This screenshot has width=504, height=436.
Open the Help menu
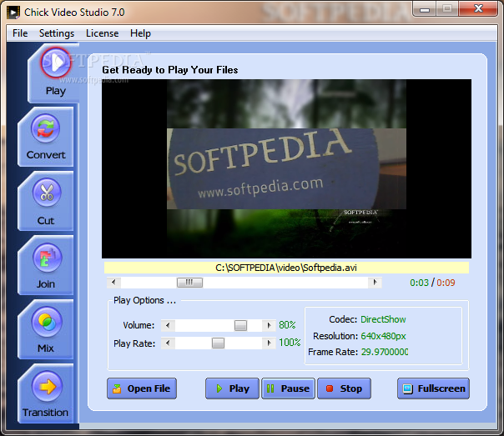coord(140,33)
